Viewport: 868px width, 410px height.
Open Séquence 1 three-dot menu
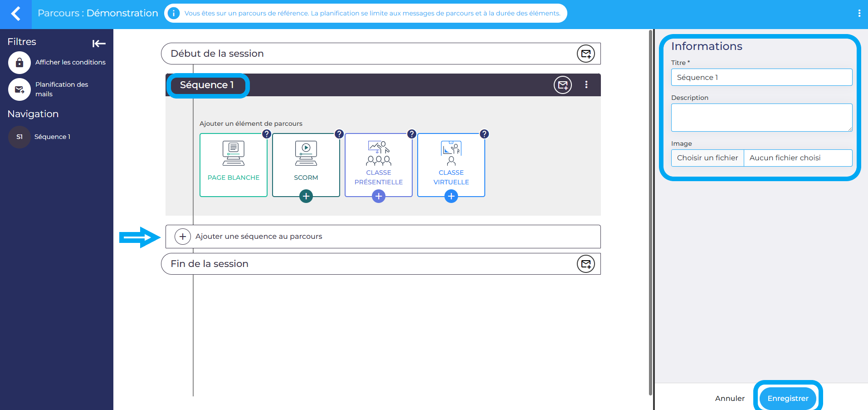pyautogui.click(x=586, y=85)
